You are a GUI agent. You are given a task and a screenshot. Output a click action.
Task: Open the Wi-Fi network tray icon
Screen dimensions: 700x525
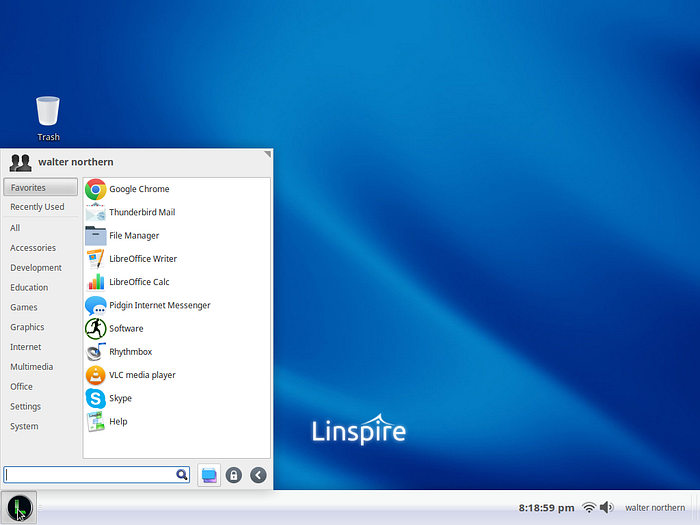tap(589, 507)
